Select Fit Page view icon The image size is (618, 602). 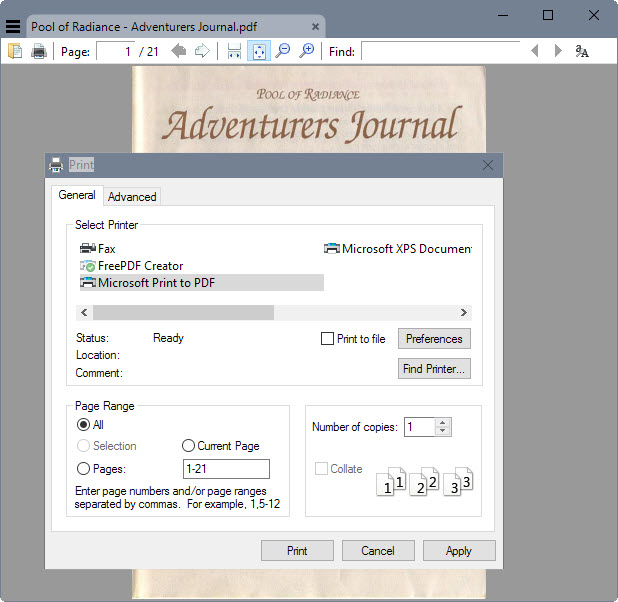coord(259,51)
